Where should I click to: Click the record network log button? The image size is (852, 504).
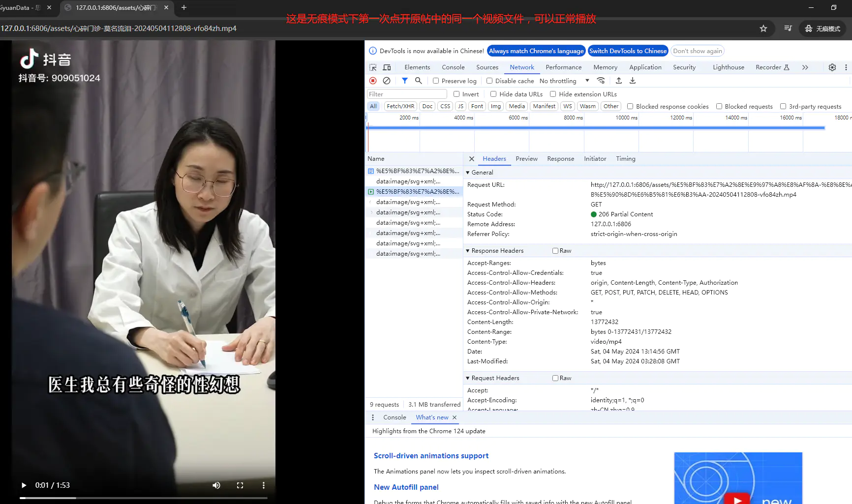[x=373, y=81]
